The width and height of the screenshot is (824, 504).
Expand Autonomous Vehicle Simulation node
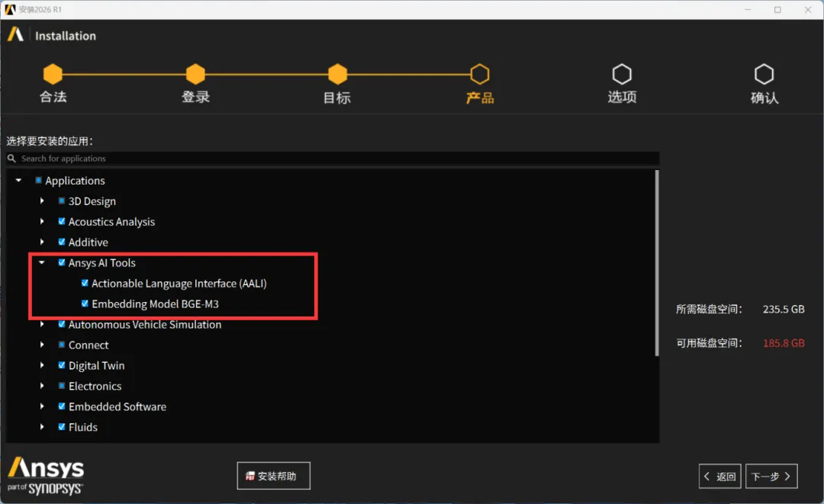click(x=42, y=324)
